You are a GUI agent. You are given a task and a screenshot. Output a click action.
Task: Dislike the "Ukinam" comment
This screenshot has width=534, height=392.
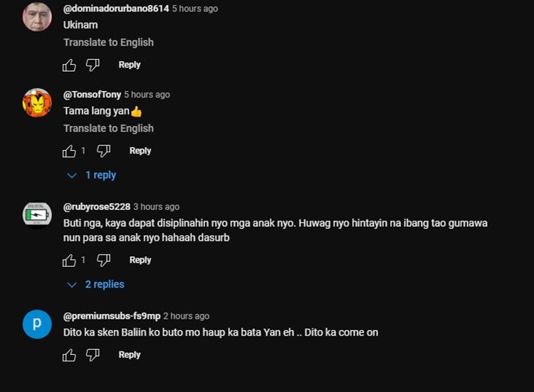(x=93, y=65)
